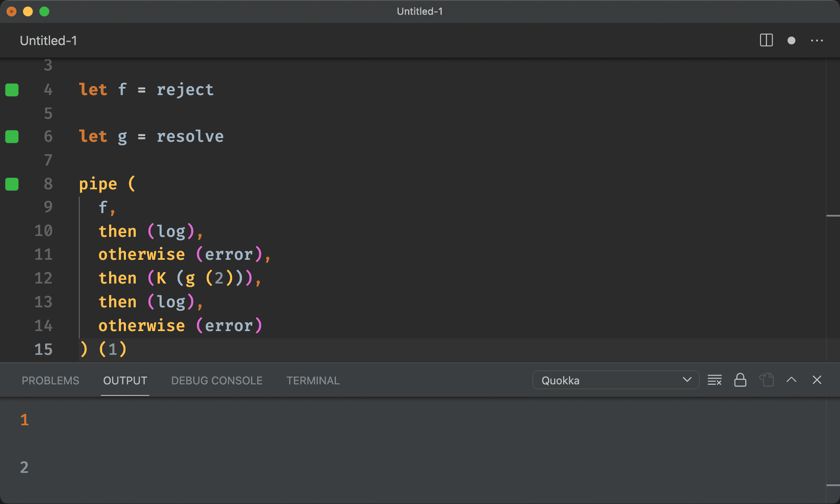
Task: Click the lock output icon
Action: [740, 380]
